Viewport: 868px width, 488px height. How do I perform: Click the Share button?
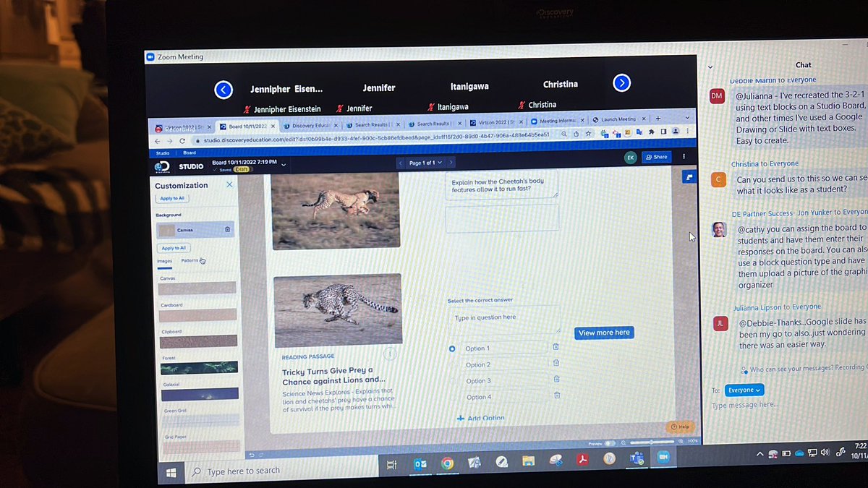[x=656, y=157]
